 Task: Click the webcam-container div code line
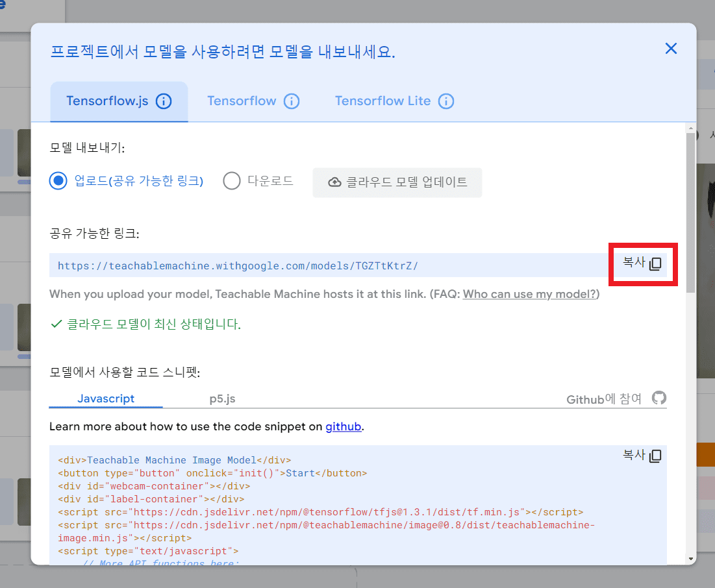tap(154, 486)
